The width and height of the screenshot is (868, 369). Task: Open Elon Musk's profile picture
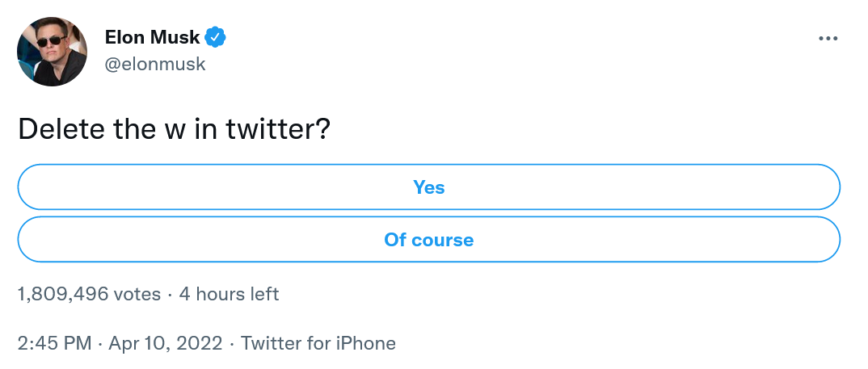coord(52,52)
